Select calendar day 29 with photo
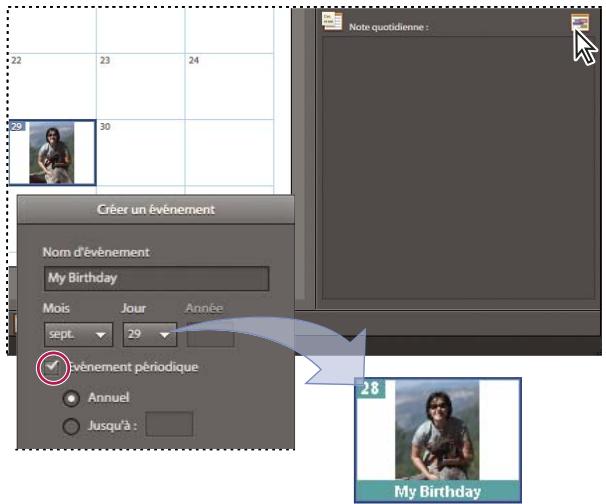The width and height of the screenshot is (606, 504). click(52, 152)
